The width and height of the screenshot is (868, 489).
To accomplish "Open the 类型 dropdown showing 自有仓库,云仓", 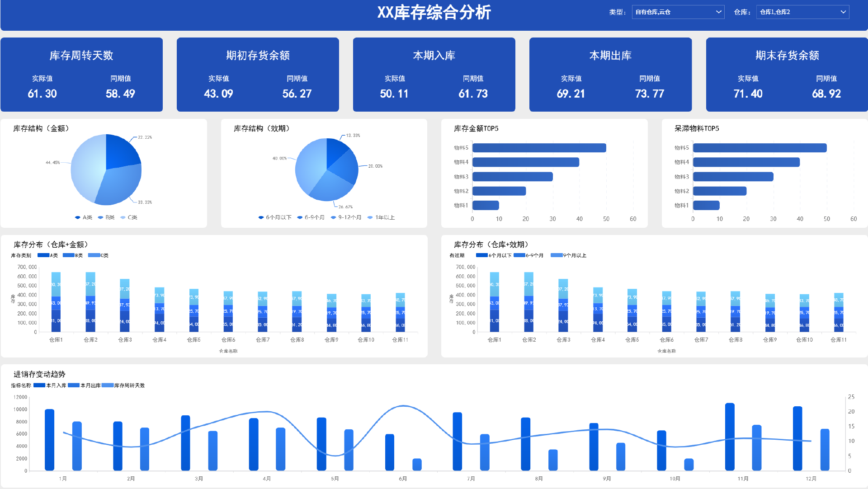I will point(677,12).
